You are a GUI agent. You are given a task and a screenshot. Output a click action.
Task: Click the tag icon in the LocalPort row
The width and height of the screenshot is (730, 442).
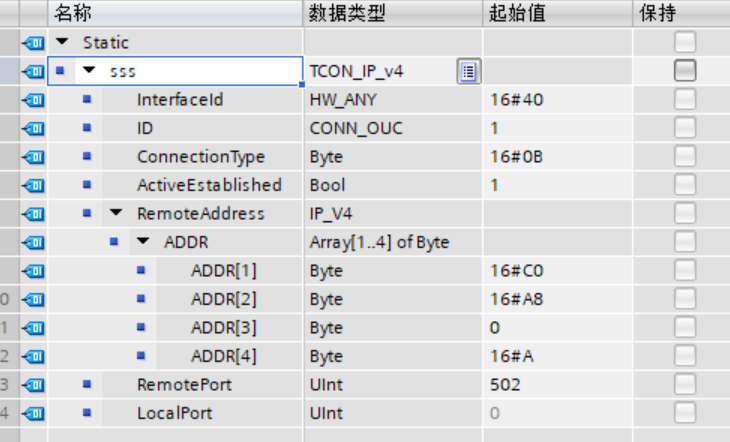tap(33, 412)
